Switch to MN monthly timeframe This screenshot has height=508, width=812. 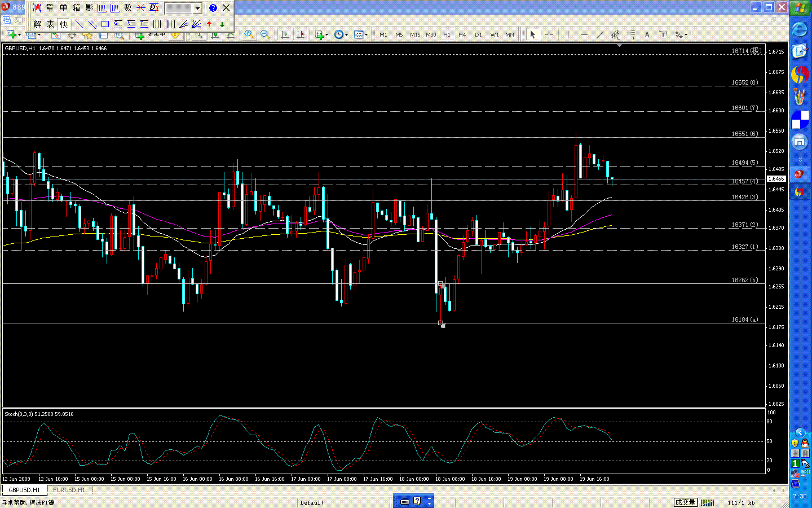click(510, 34)
